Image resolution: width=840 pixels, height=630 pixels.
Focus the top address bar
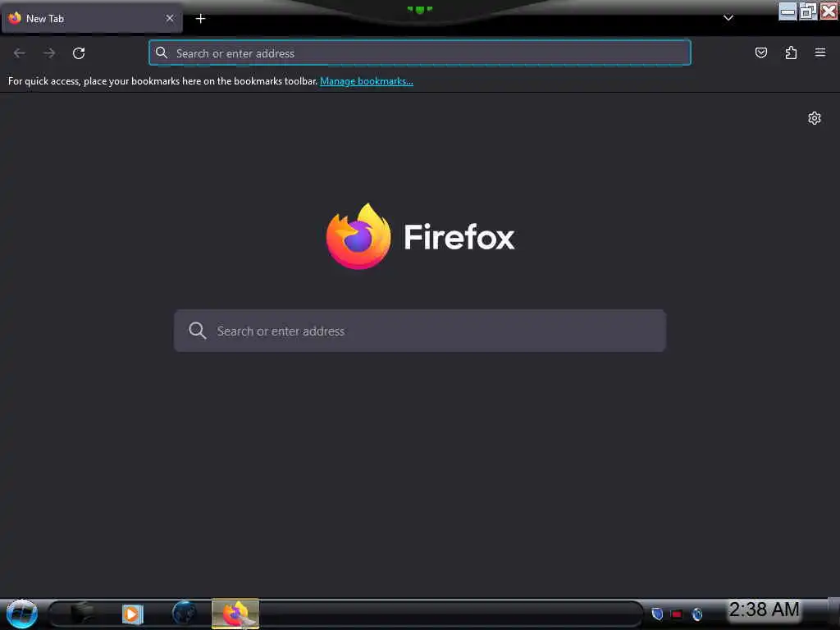pyautogui.click(x=420, y=53)
